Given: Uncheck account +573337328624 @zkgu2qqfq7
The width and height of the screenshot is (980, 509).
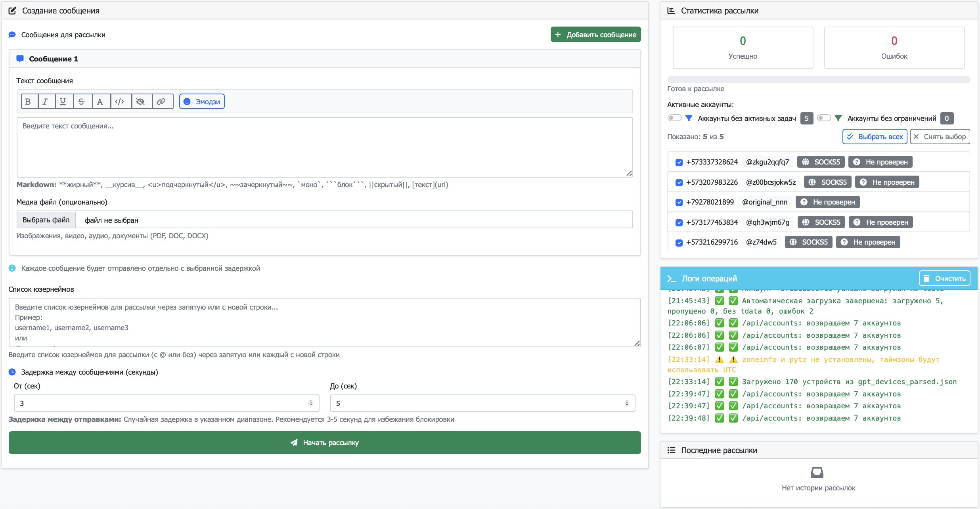Looking at the screenshot, I should tap(679, 163).
